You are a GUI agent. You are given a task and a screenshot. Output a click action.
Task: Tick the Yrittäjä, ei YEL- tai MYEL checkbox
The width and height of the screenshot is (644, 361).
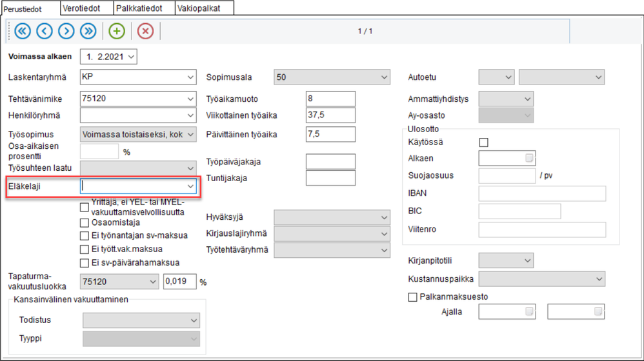point(84,207)
